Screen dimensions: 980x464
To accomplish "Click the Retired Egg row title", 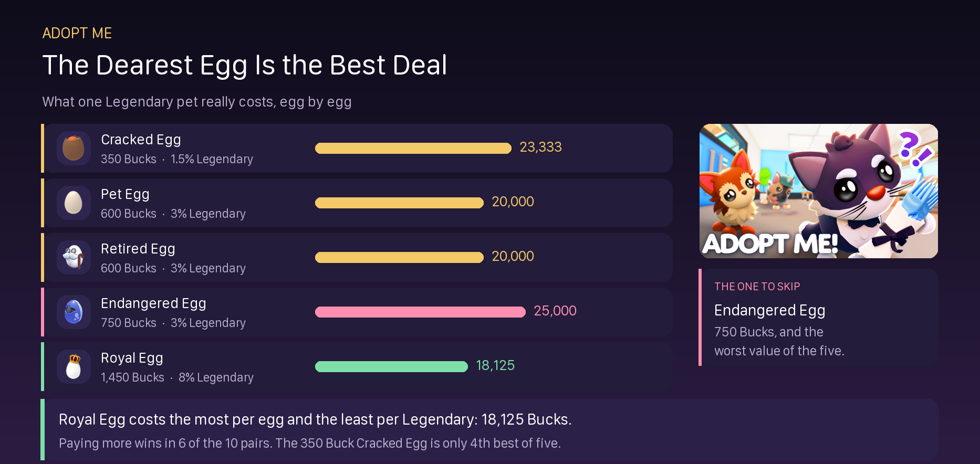I will pyautogui.click(x=138, y=249).
